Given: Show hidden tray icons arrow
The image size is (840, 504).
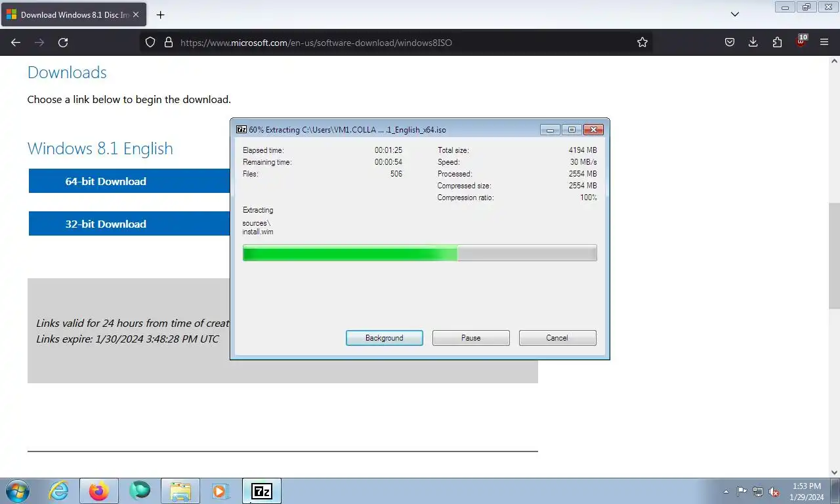Looking at the screenshot, I should click(x=726, y=492).
